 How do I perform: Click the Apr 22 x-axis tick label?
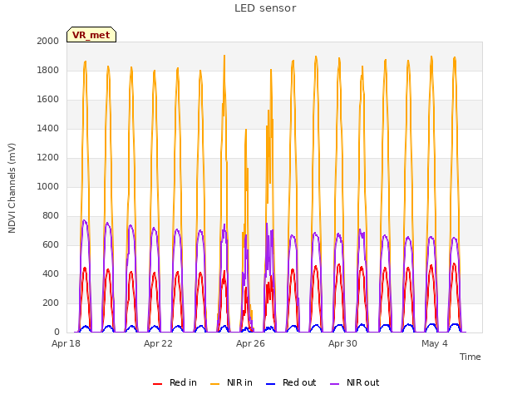[x=158, y=343]
